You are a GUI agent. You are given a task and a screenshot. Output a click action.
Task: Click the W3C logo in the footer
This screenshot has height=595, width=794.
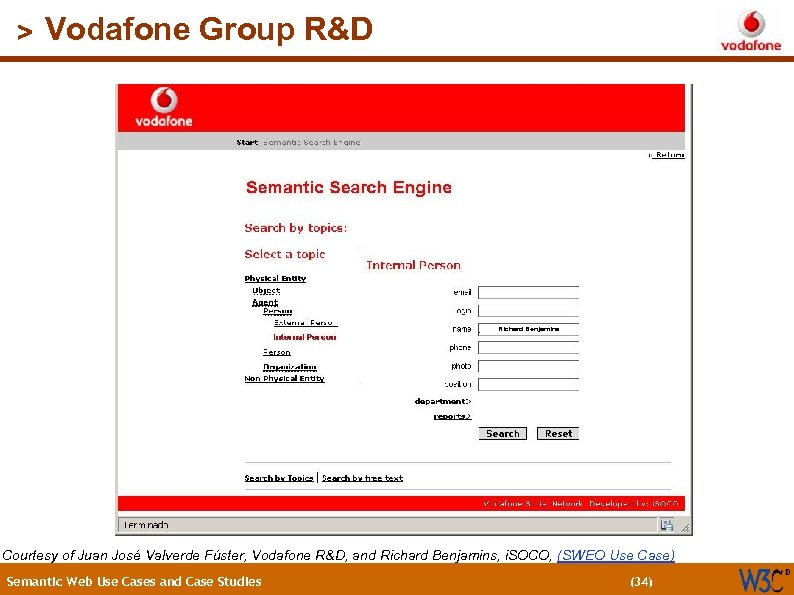pyautogui.click(x=764, y=580)
